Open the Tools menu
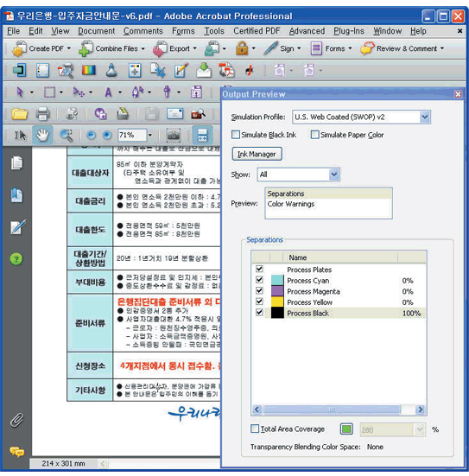 pyautogui.click(x=214, y=31)
